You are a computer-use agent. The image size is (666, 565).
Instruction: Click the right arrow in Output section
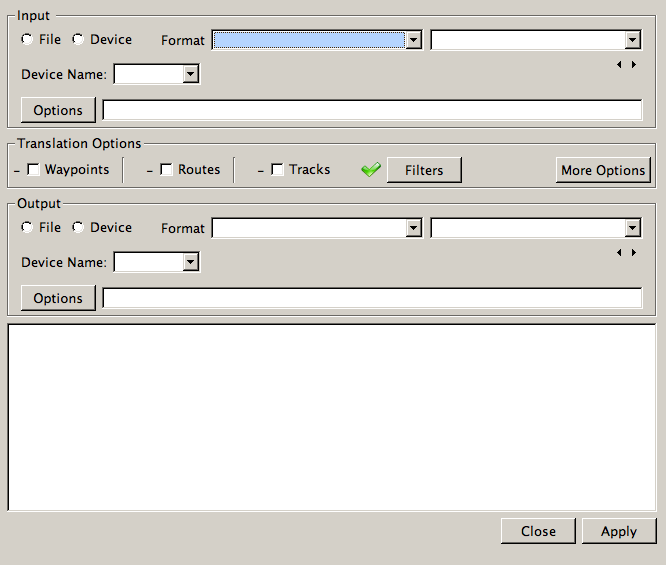pyautogui.click(x=634, y=252)
